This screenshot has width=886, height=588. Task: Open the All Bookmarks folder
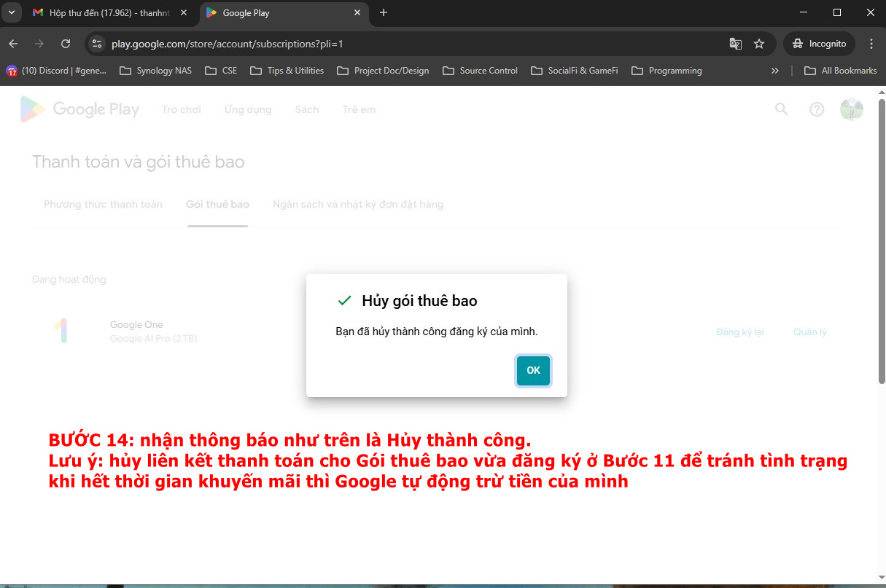click(840, 71)
